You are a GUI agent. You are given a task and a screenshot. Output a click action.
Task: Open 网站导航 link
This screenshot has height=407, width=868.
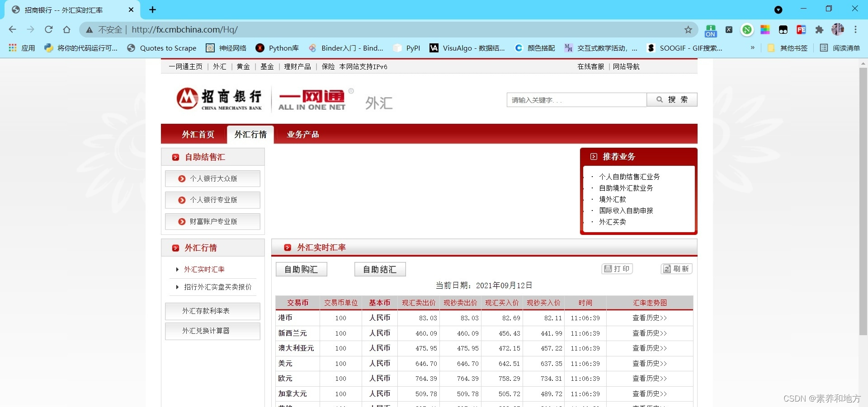click(626, 66)
